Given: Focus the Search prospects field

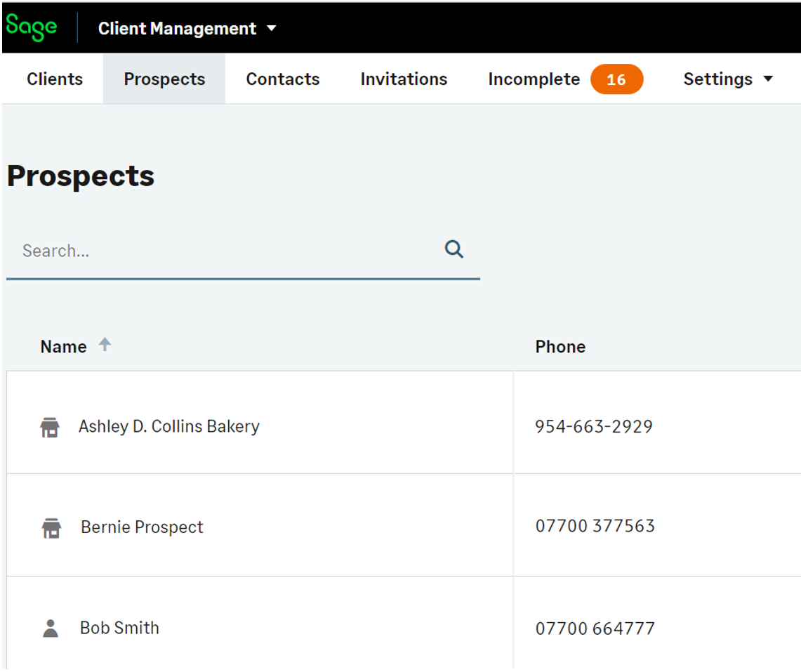Looking at the screenshot, I should (225, 251).
